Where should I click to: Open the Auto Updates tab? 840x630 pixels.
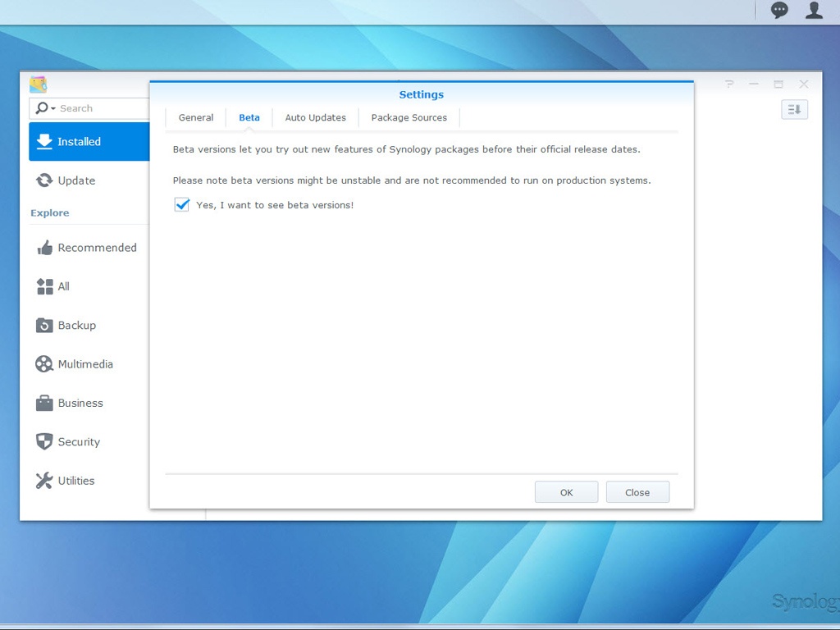tap(316, 118)
